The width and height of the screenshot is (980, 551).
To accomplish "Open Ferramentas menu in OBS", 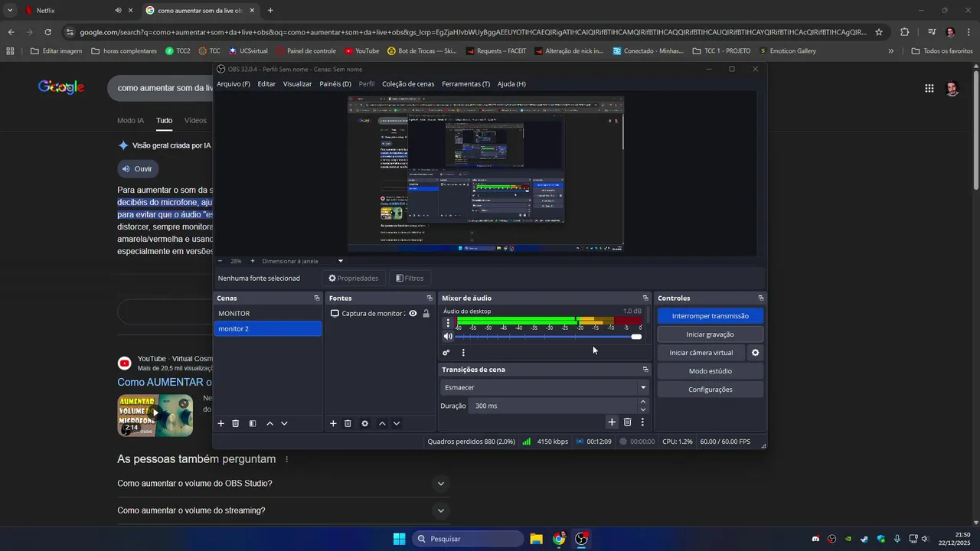I will pyautogui.click(x=465, y=84).
